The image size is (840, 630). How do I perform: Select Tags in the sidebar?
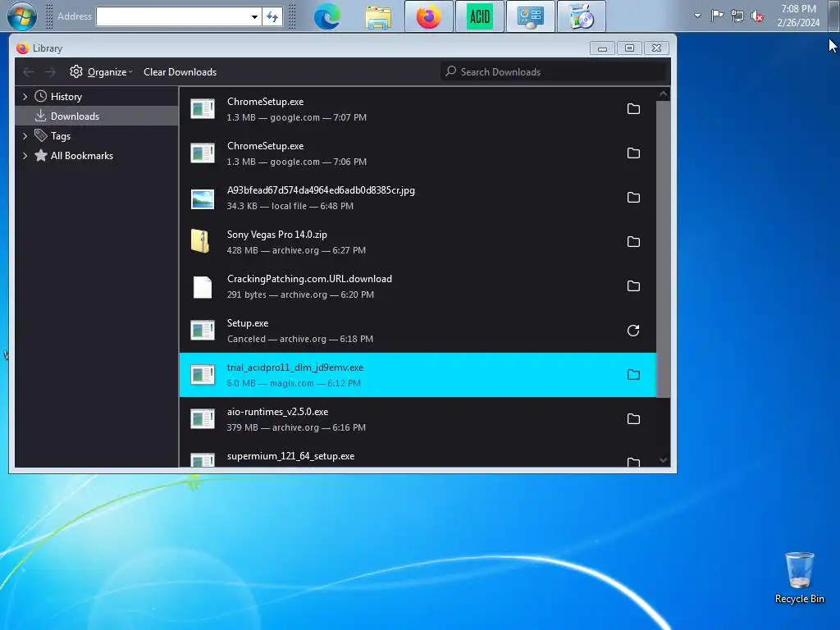click(x=61, y=136)
